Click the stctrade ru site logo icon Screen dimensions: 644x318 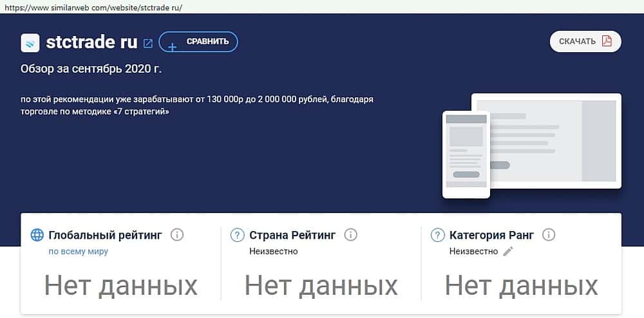30,42
